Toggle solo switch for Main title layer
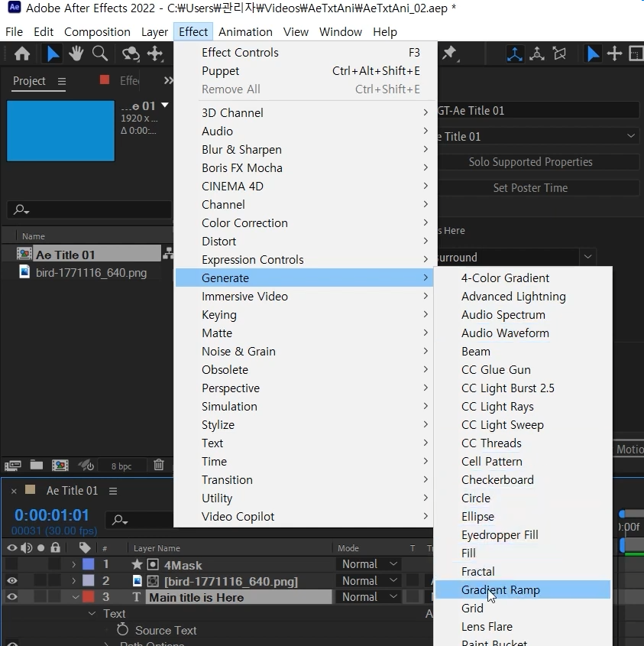 coord(40,597)
